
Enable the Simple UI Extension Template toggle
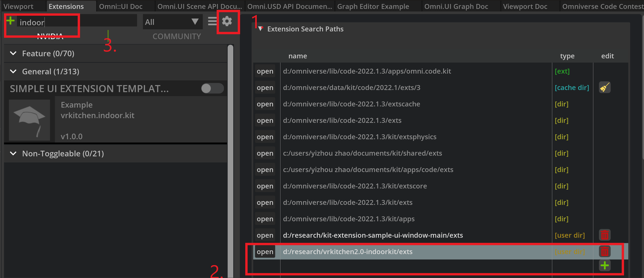[x=212, y=88]
